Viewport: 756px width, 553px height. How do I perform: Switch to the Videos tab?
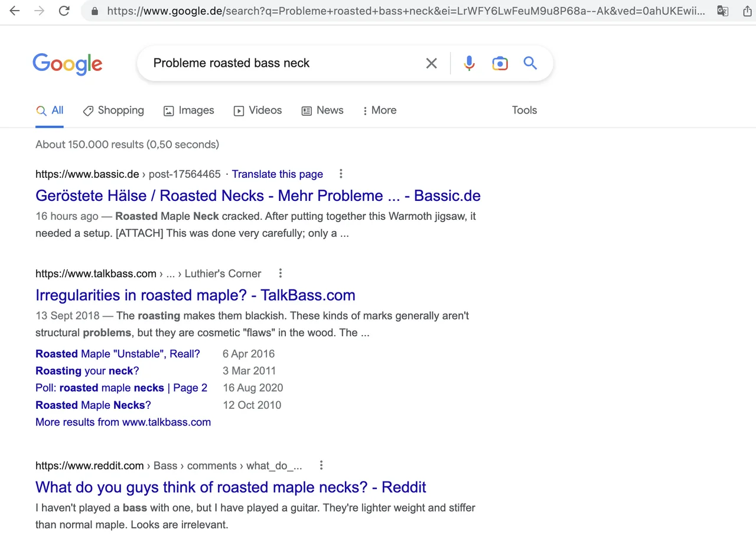pyautogui.click(x=258, y=110)
